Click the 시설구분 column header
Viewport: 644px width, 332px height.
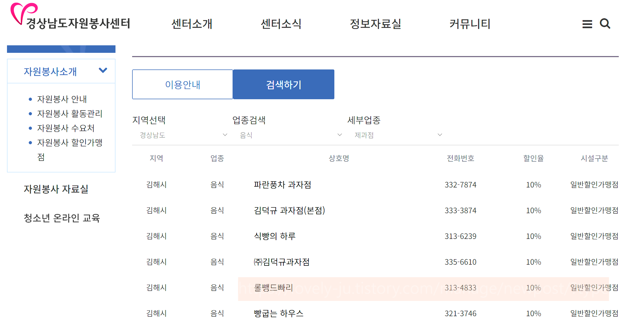(x=594, y=158)
